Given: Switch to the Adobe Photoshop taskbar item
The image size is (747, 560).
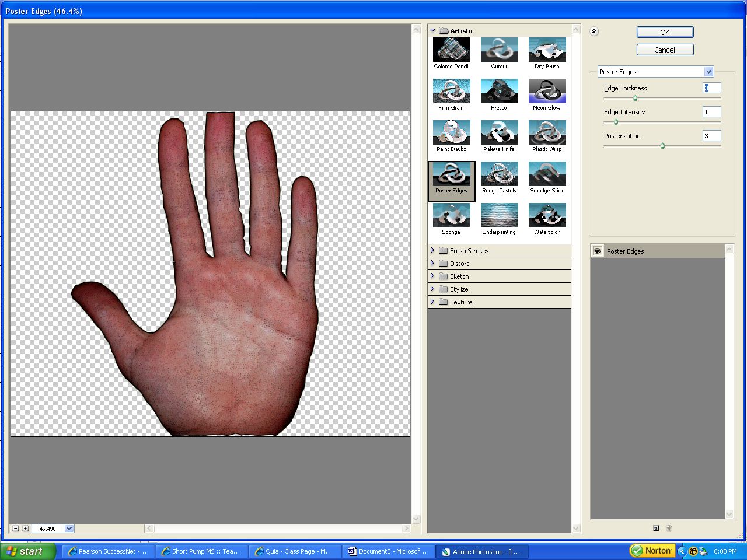Looking at the screenshot, I should pos(482,551).
